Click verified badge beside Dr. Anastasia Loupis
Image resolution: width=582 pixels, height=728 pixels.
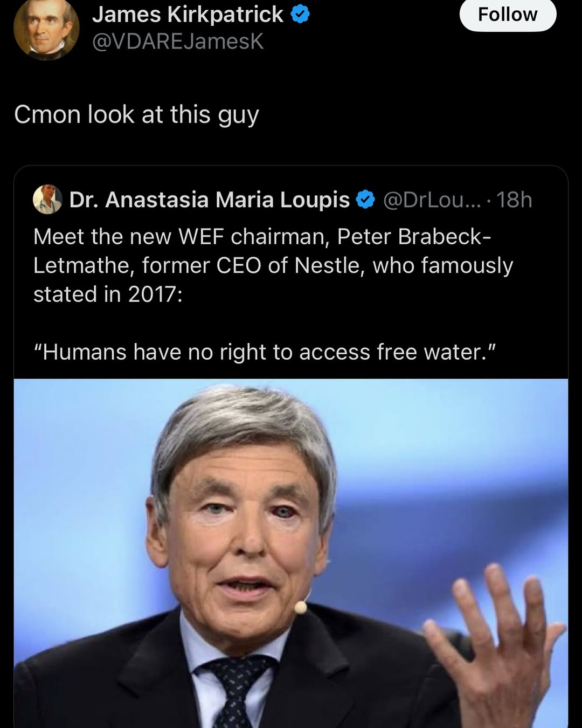click(366, 200)
